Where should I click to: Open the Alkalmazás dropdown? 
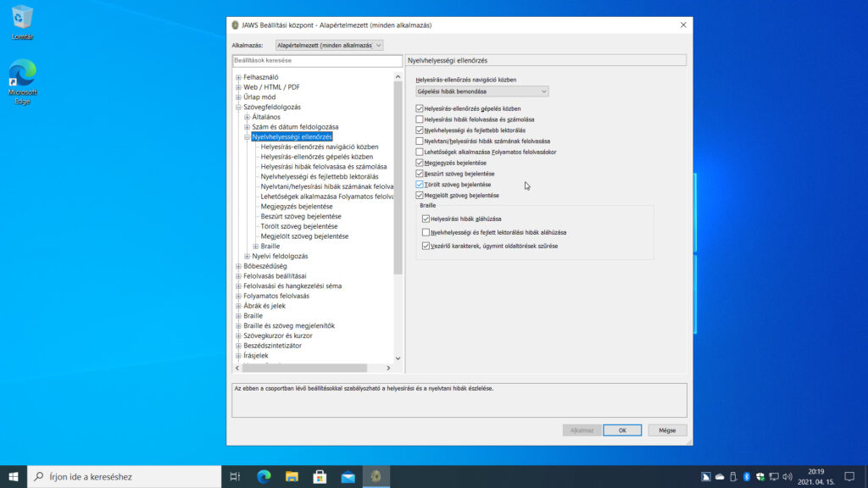tap(330, 46)
